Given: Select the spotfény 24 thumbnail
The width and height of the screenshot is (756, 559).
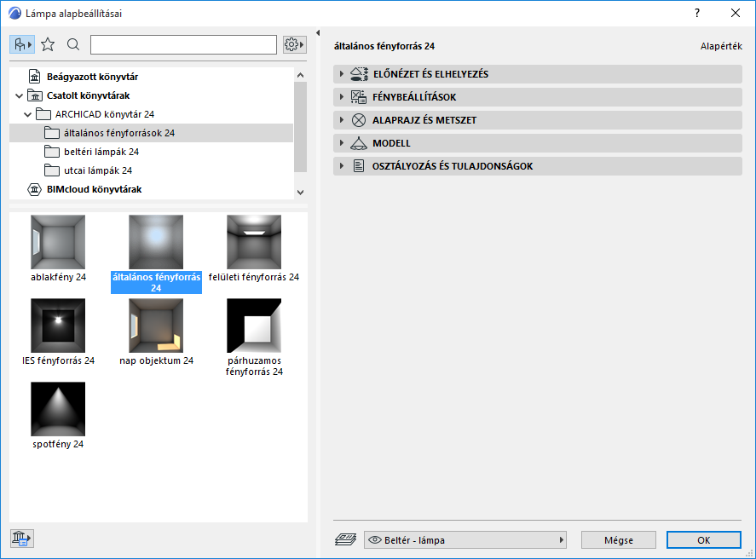Looking at the screenshot, I should click(58, 409).
